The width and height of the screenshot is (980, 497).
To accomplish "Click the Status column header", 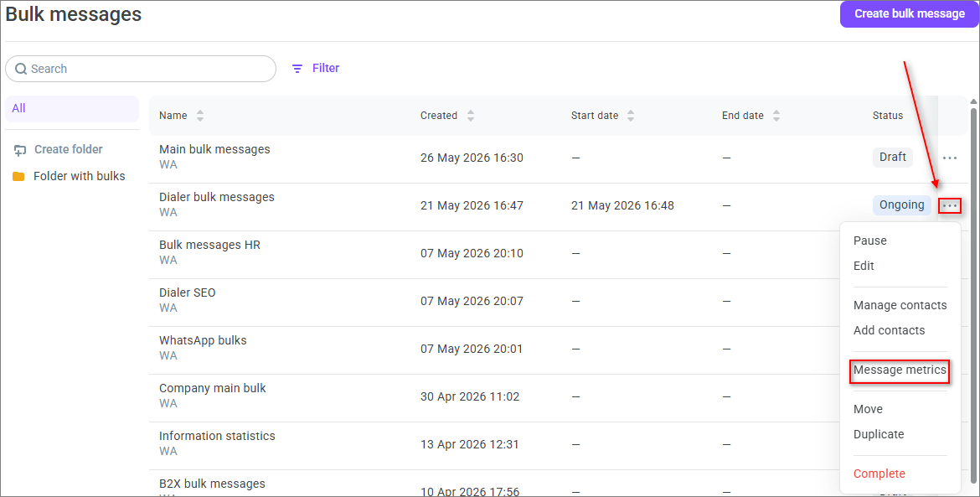I will point(888,116).
